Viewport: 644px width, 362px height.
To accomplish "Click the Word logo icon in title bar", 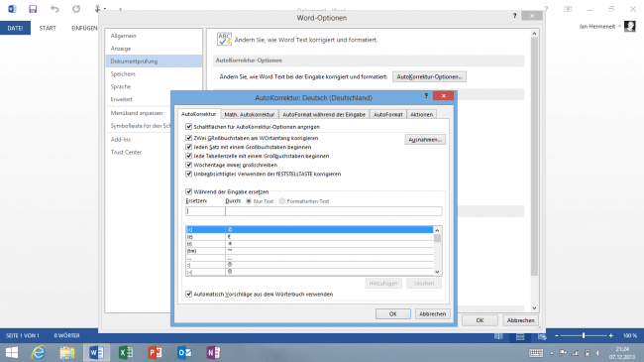I will 12,9.
